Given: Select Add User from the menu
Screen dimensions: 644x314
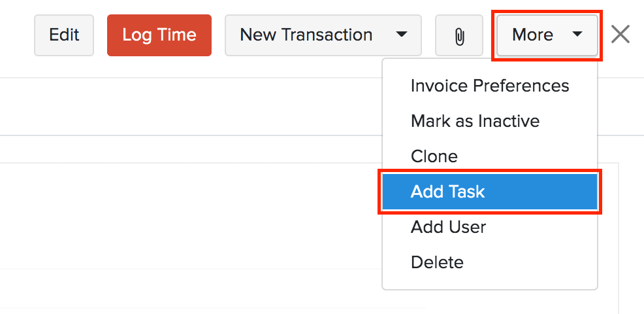Looking at the screenshot, I should [x=448, y=227].
